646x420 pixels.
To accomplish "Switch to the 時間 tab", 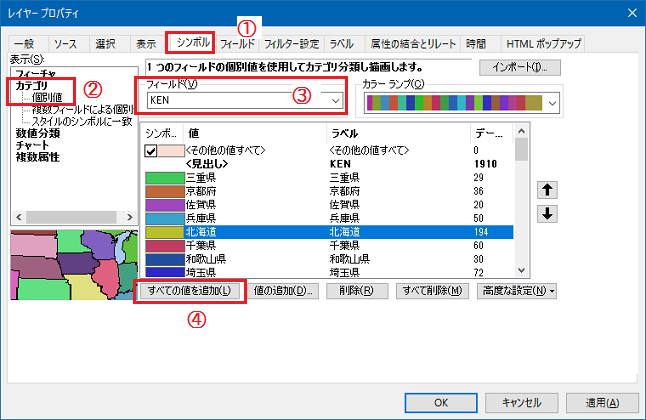I will [476, 44].
